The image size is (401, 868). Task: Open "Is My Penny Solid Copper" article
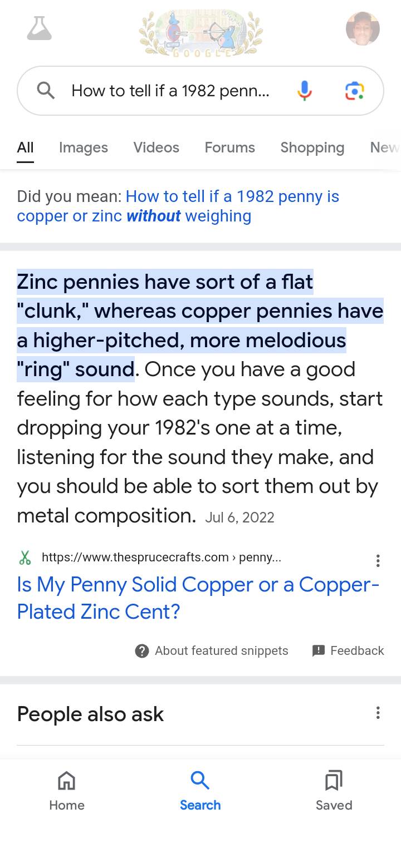(198, 598)
